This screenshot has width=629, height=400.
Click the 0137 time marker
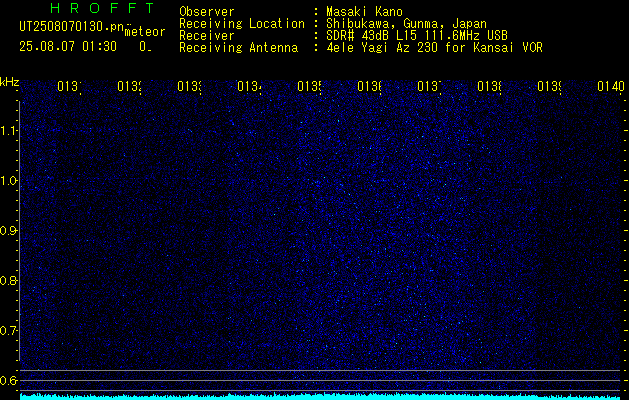coord(429,86)
